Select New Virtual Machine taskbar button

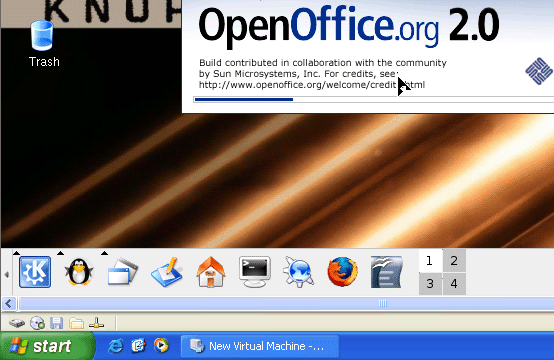tap(260, 346)
